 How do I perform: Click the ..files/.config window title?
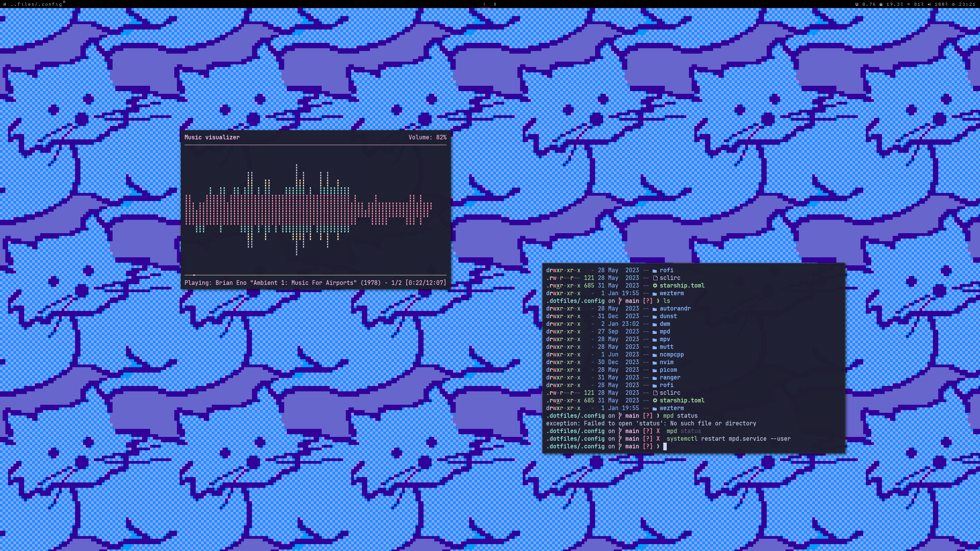pyautogui.click(x=36, y=4)
